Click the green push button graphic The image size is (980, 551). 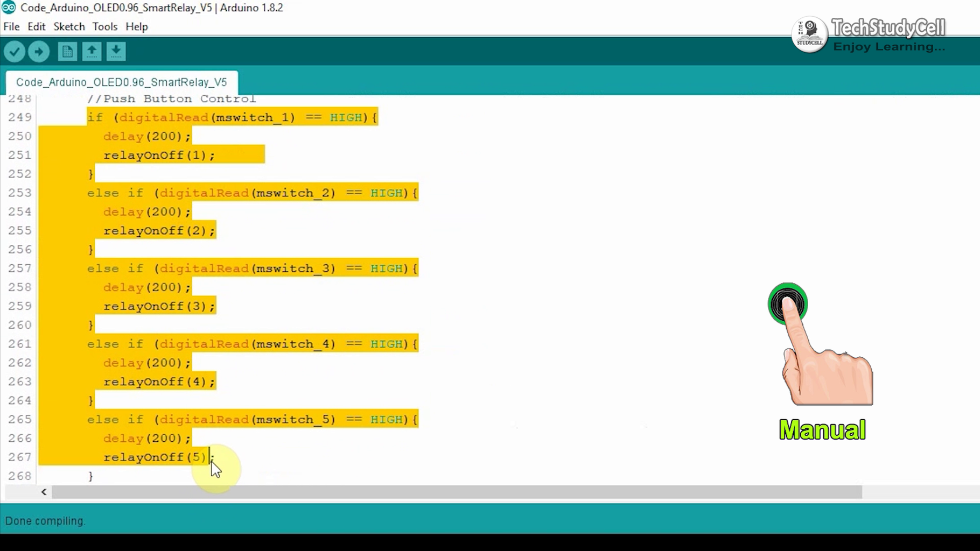(787, 303)
